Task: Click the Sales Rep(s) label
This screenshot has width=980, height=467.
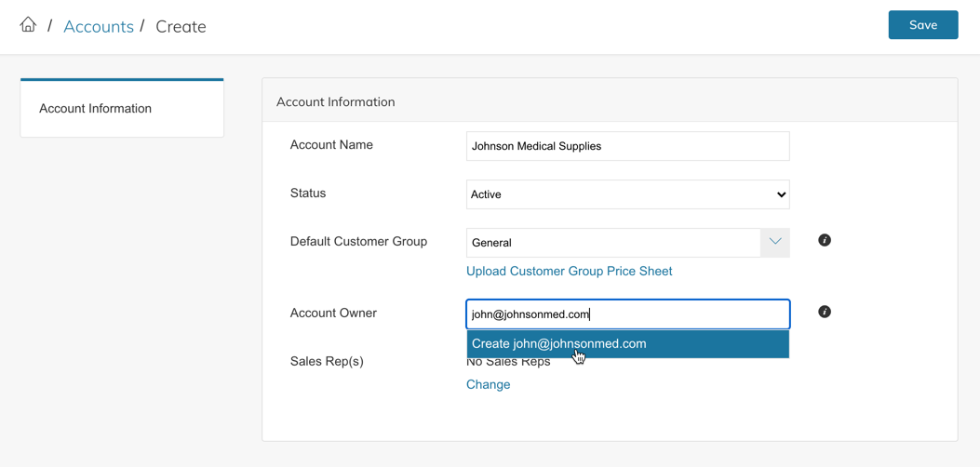Action: pyautogui.click(x=327, y=361)
